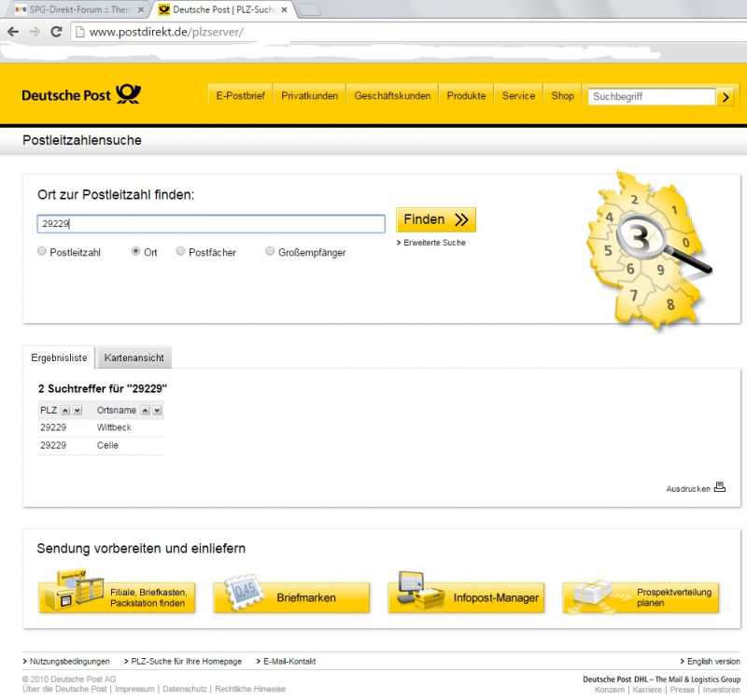Open the Presse footer link
This screenshot has height=700, width=747.
click(x=683, y=690)
